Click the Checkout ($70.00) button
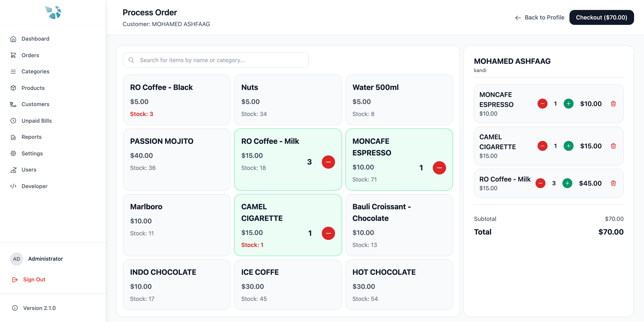The image size is (644, 322). click(x=601, y=18)
